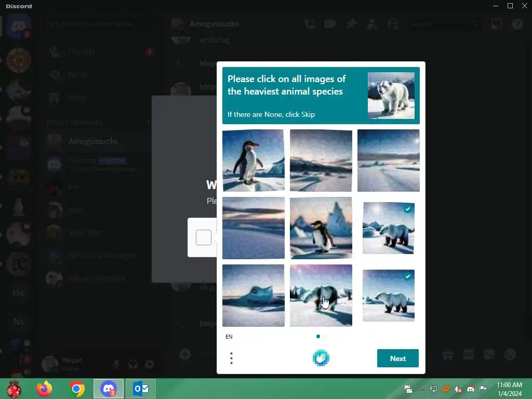Click the hCaptcha hand logo
Image resolution: width=532 pixels, height=399 pixels.
click(x=321, y=358)
